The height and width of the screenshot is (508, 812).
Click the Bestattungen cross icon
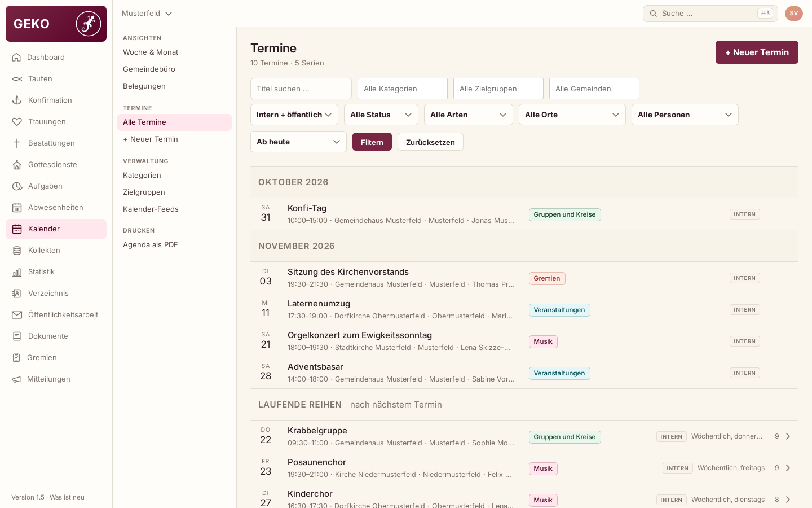(17, 143)
